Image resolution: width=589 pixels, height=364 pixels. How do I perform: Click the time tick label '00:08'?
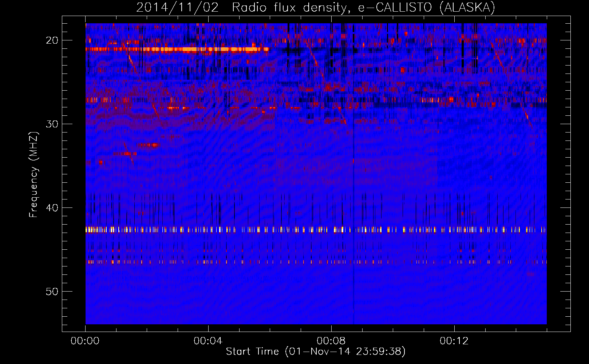pos(331,341)
